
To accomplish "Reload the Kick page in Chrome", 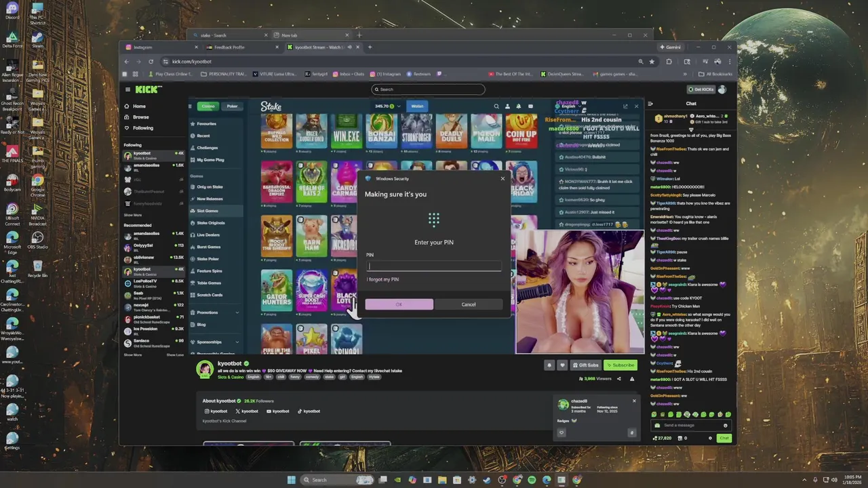I will click(x=151, y=61).
